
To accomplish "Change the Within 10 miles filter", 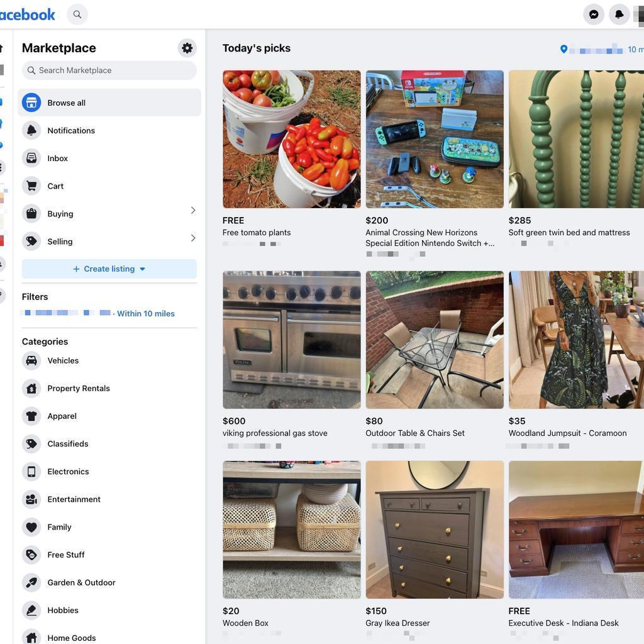I will pos(145,313).
